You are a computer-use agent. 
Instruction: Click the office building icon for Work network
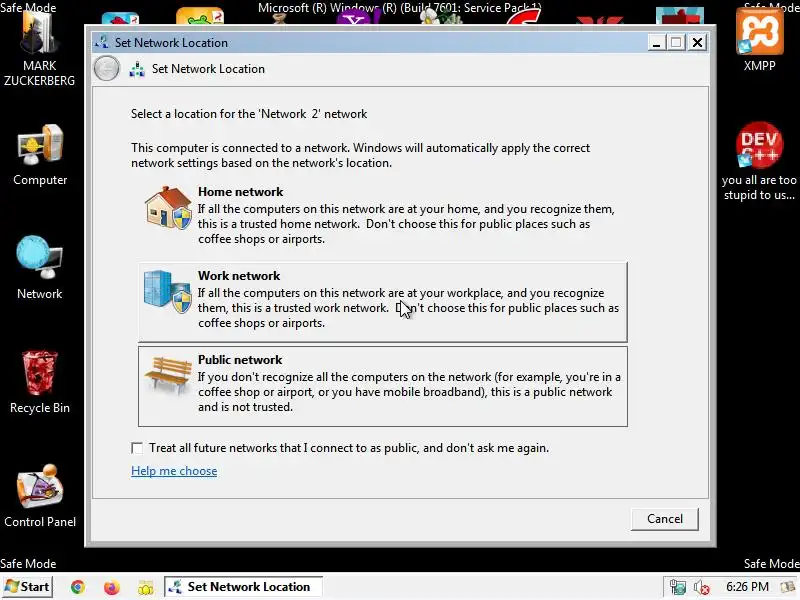click(168, 291)
